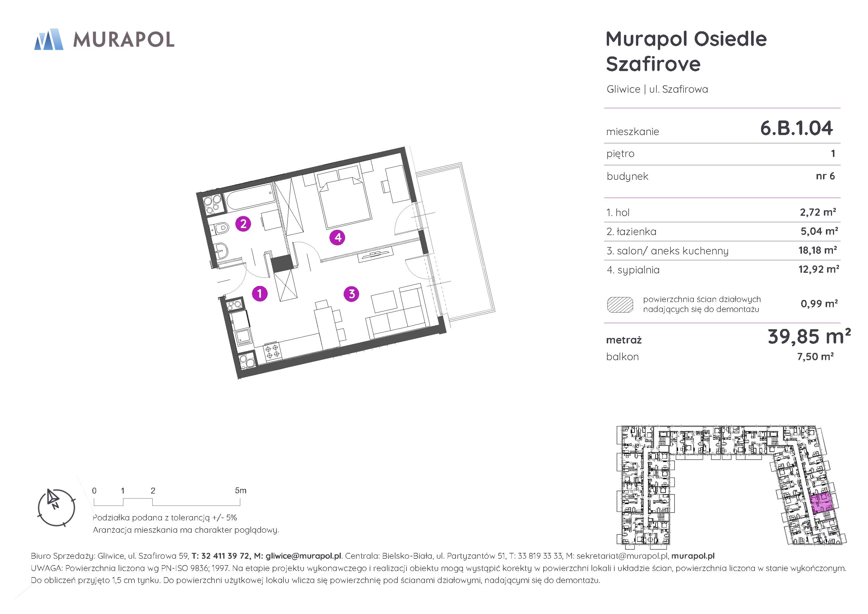Click the bathtub in the bathroom
Viewport: 868px width, 614px height.
pyautogui.click(x=250, y=197)
